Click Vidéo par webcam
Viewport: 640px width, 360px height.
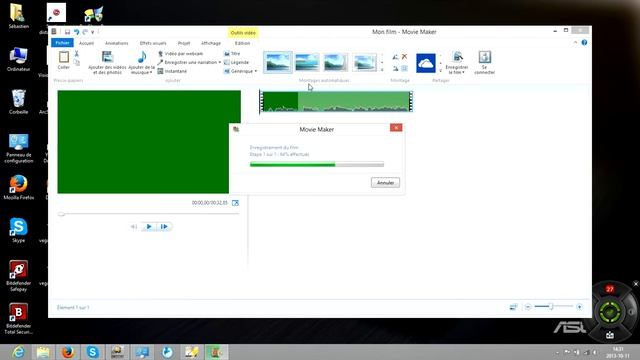point(180,53)
